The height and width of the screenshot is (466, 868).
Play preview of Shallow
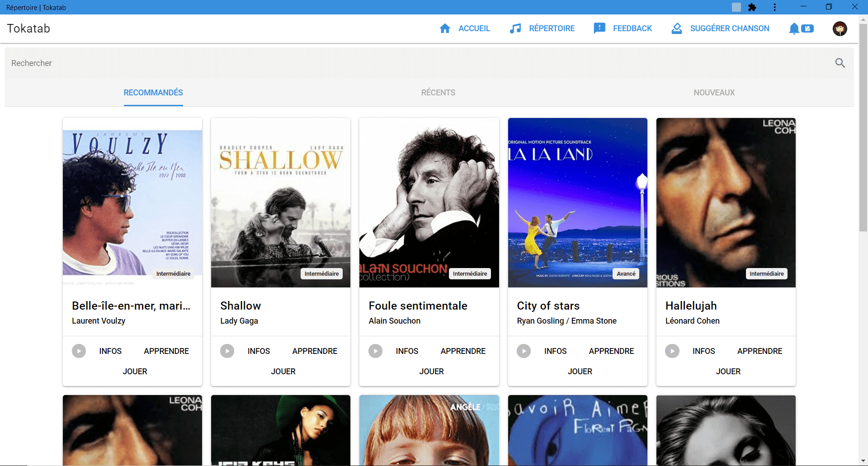click(x=227, y=351)
